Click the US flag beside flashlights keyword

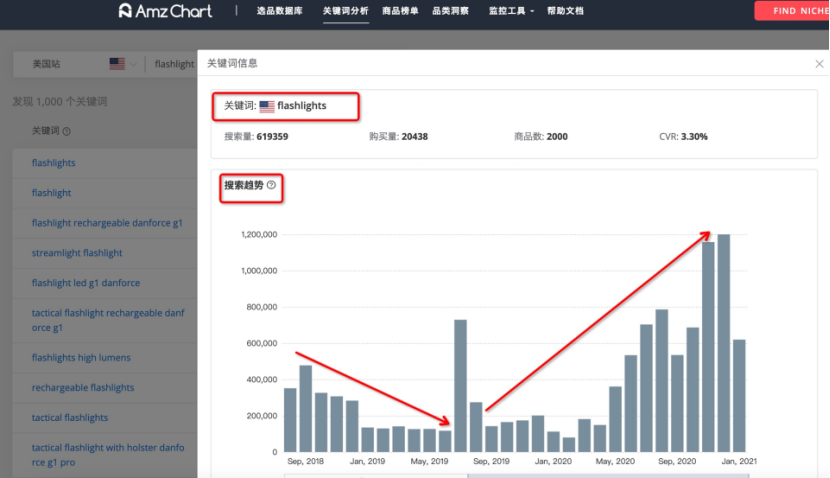point(267,106)
